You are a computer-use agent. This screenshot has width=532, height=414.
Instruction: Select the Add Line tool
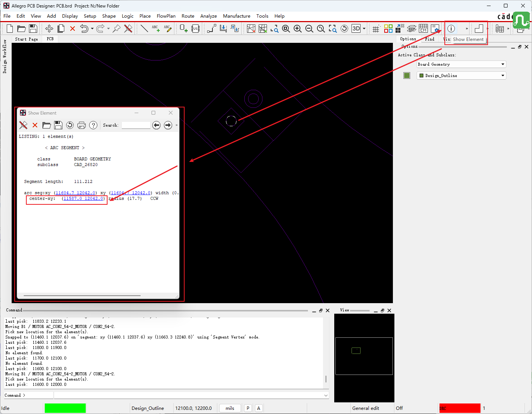tap(144, 29)
